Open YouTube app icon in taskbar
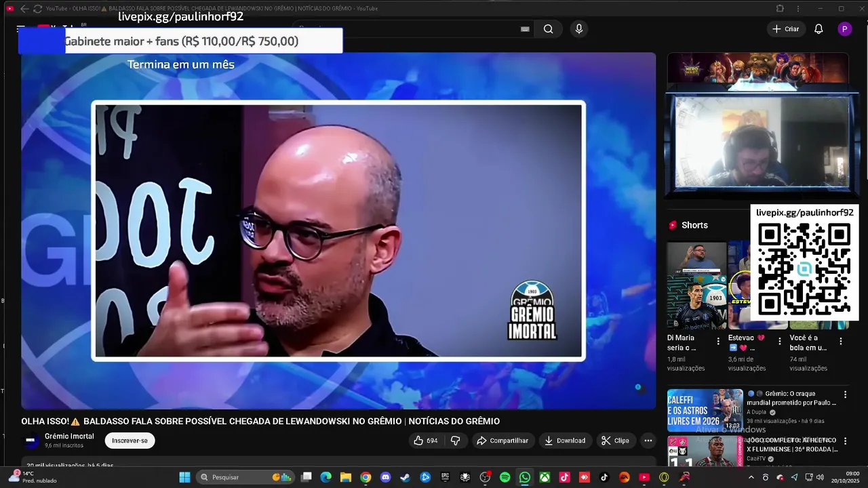This screenshot has width=868, height=488. tap(644, 477)
